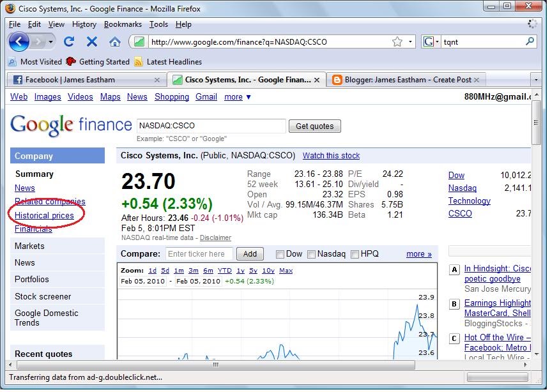This screenshot has width=550, height=392.
Task: Open Most Visited bookmarks folder
Action: pos(35,62)
